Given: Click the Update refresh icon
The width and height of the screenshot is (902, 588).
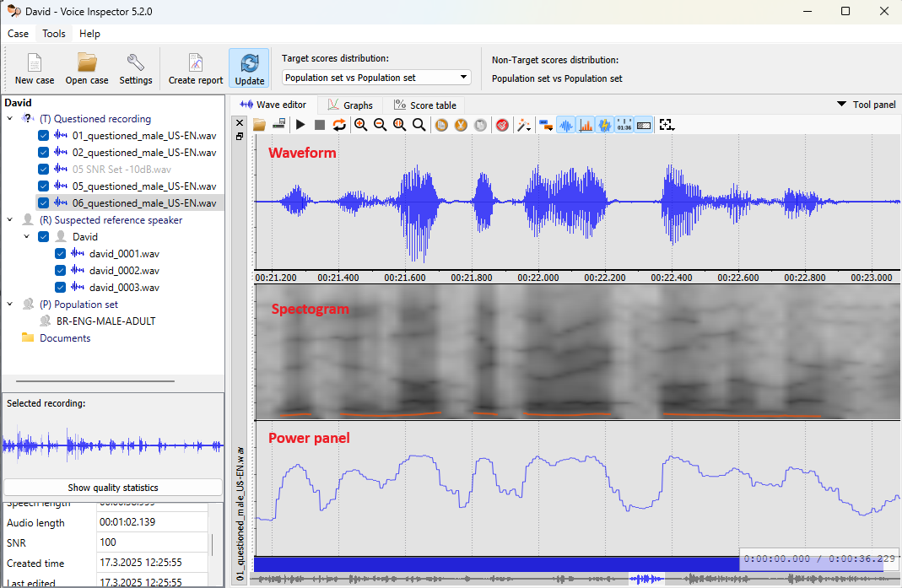Looking at the screenshot, I should click(x=250, y=62).
